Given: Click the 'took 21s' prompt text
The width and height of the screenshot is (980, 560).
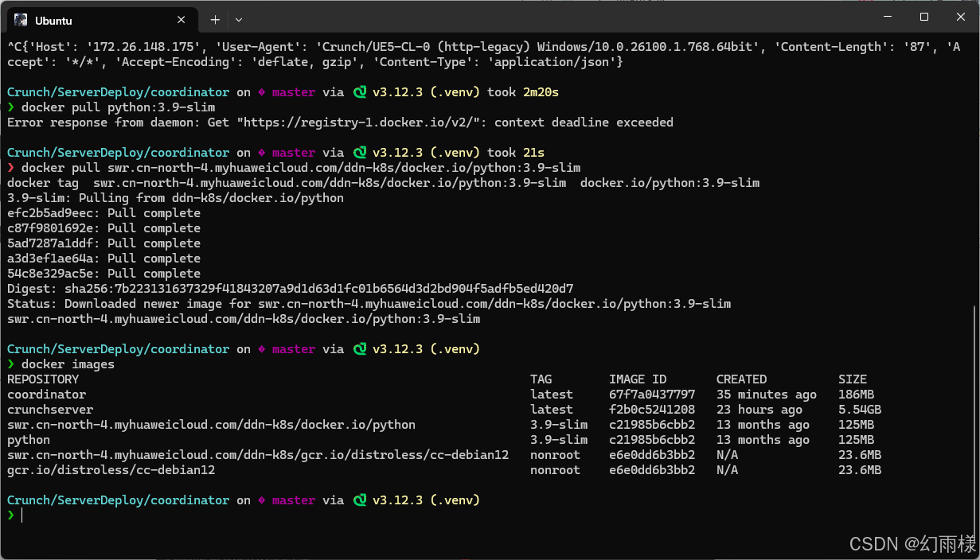Looking at the screenshot, I should 516,153.
